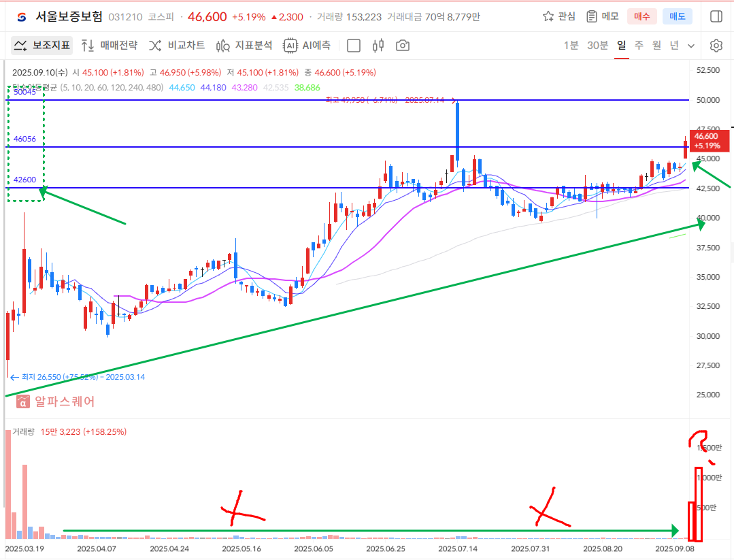The width and height of the screenshot is (734, 560).
Task: Open AI예측 prediction tool
Action: pos(307,46)
